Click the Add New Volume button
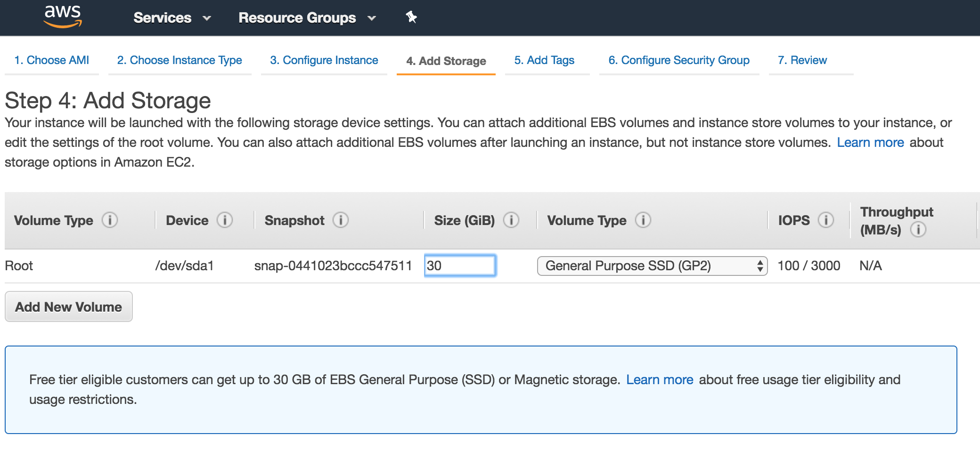This screenshot has height=467, width=980. (x=69, y=307)
